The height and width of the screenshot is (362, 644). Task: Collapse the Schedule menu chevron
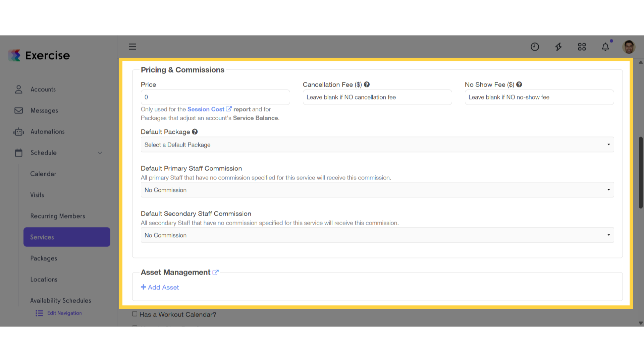click(100, 153)
